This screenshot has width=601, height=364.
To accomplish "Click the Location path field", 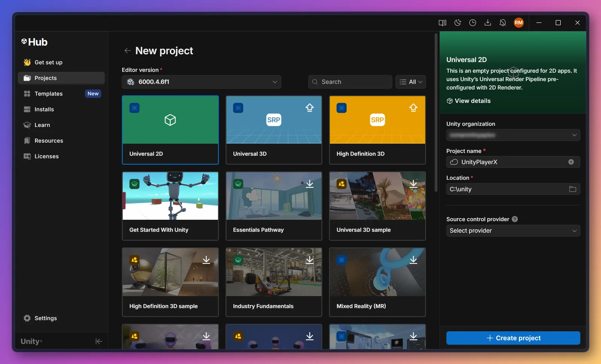I will tap(513, 189).
